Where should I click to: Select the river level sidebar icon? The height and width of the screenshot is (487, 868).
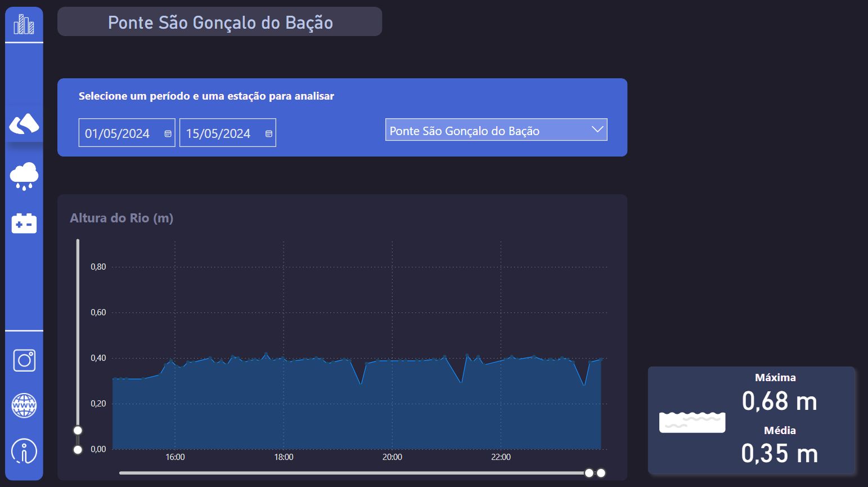(x=24, y=123)
